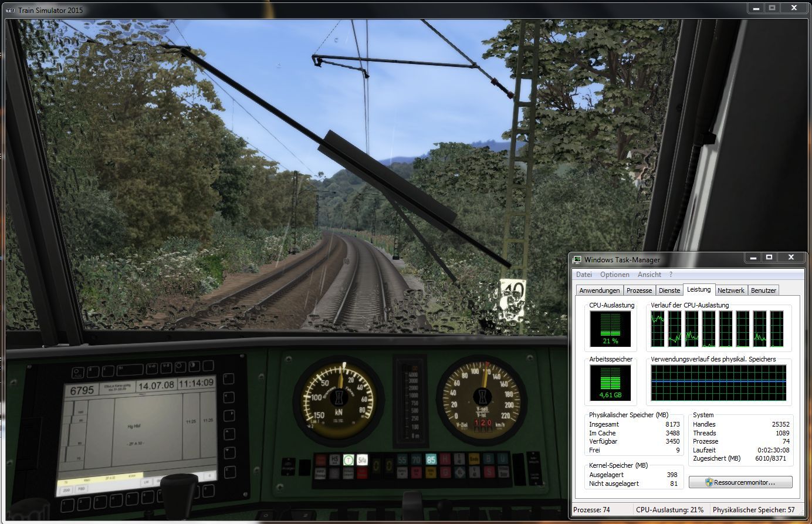Switch to the Anwendungen tab
The height and width of the screenshot is (524, 812).
(x=599, y=290)
